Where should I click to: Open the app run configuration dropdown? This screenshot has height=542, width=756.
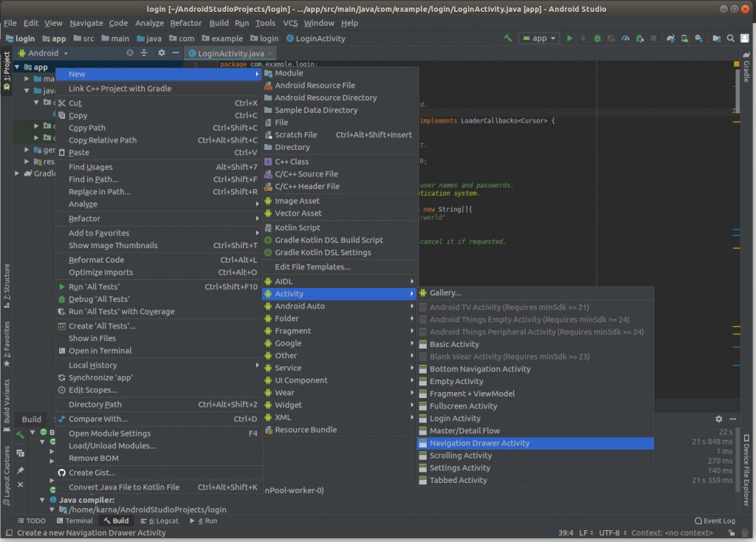[x=539, y=38]
